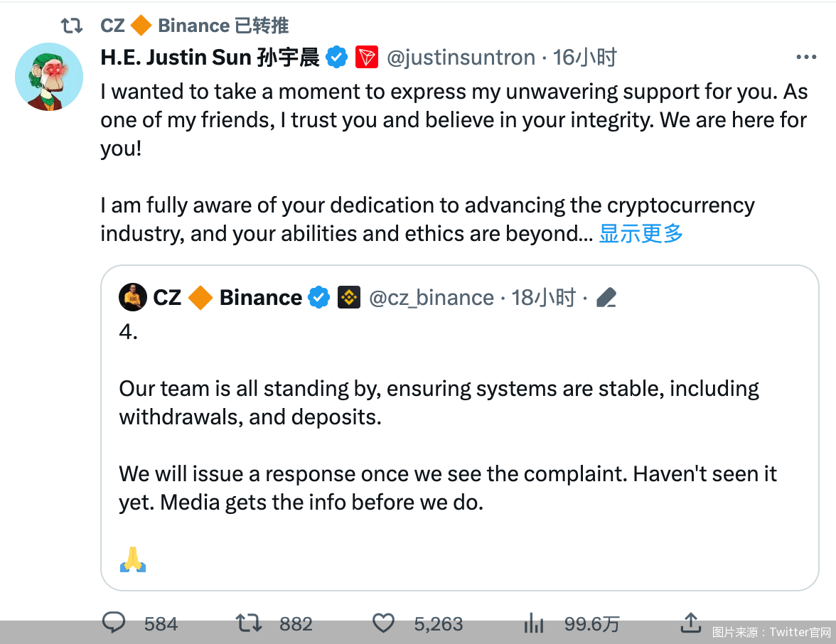Image resolution: width=836 pixels, height=644 pixels.
Task: Click Justin Sun's blue verified checkmark
Action: (x=336, y=57)
